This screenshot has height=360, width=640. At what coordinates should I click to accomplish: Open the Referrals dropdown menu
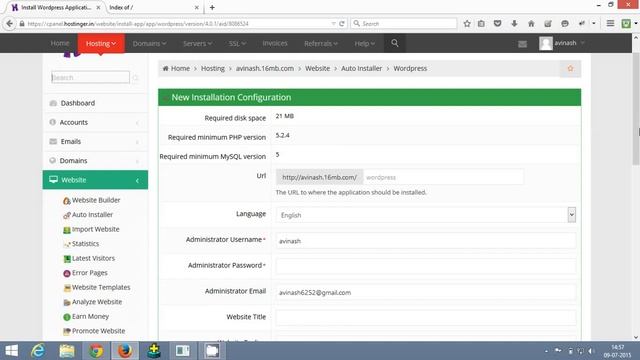coord(321,43)
